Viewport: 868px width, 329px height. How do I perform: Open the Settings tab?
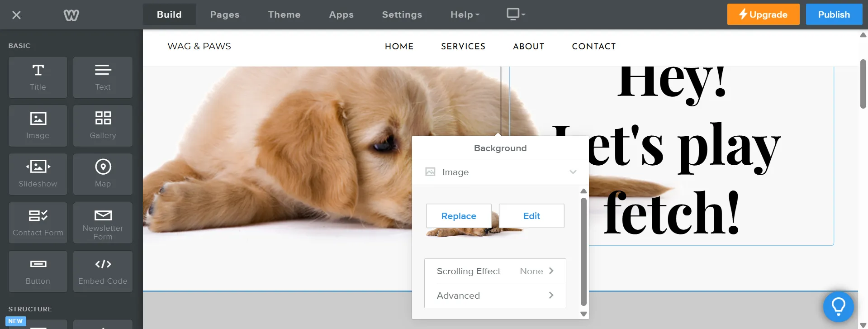[x=402, y=14]
